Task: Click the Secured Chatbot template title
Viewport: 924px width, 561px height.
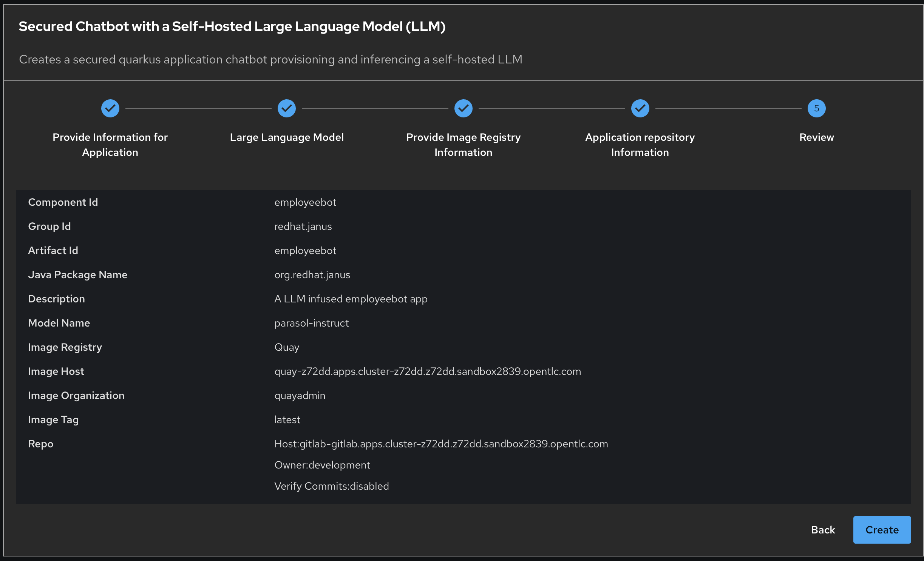Action: pyautogui.click(x=232, y=26)
